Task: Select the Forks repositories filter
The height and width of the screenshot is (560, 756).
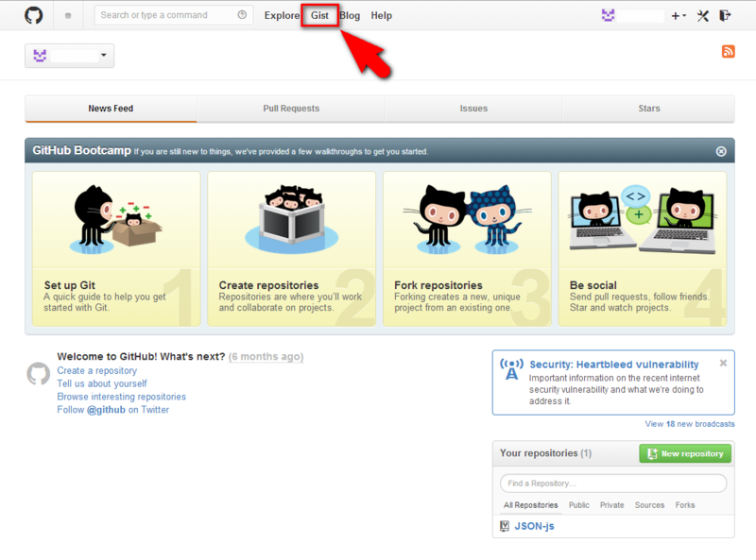Action: pyautogui.click(x=685, y=505)
